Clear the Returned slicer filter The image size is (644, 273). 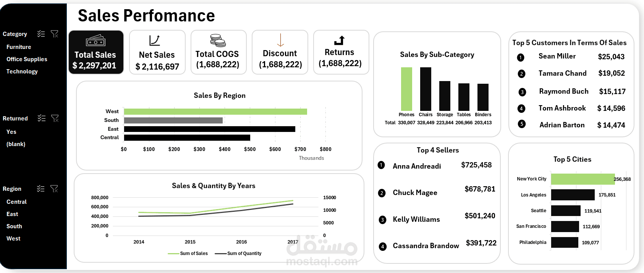pyautogui.click(x=55, y=118)
